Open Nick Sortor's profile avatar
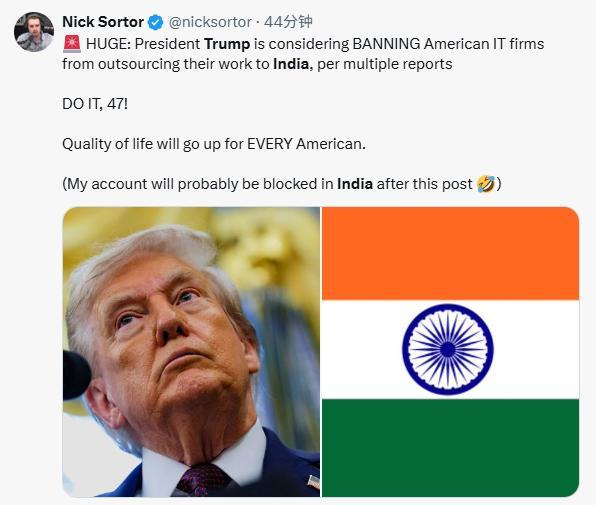 34,32
